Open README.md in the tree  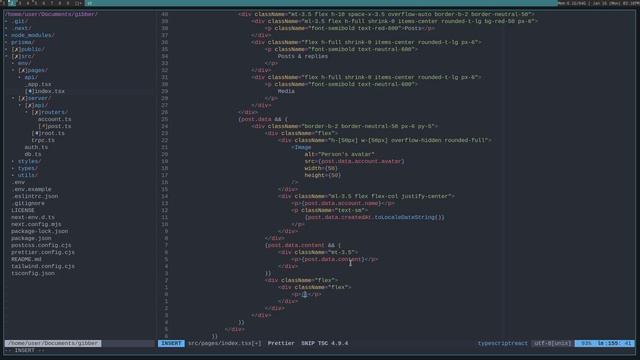click(26, 259)
